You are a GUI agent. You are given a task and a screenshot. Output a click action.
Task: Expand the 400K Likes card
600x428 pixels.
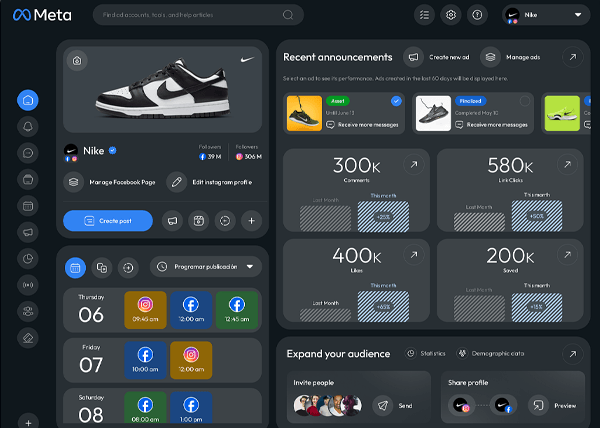click(x=414, y=255)
